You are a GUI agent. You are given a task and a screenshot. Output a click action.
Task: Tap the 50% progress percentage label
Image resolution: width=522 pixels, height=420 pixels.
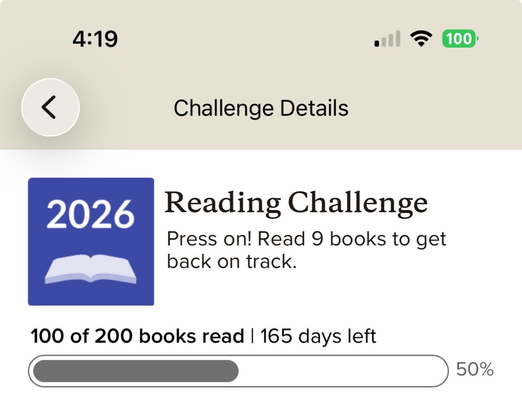[475, 370]
